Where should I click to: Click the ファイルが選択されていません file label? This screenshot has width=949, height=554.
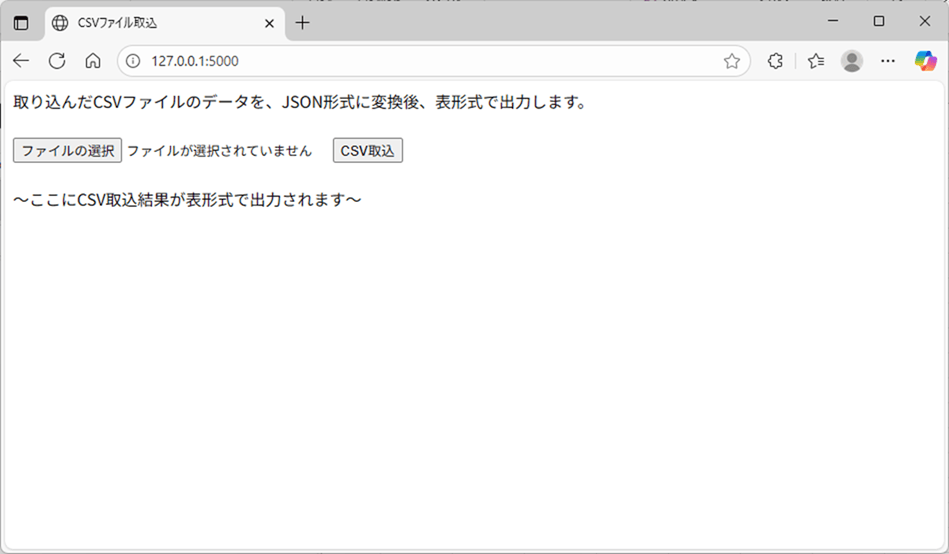point(219,150)
